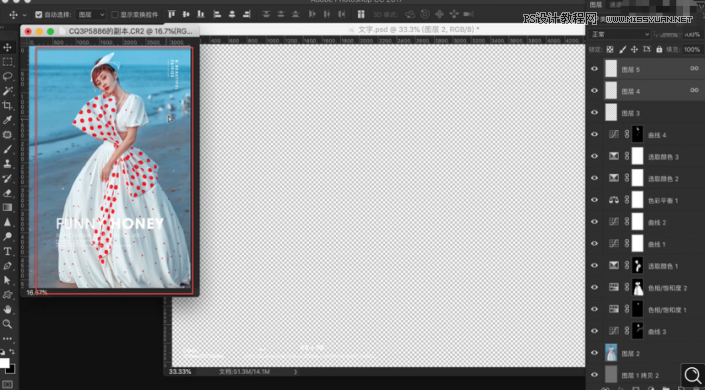Select the Custom Shape tool
This screenshot has height=390, width=705.
point(8,295)
